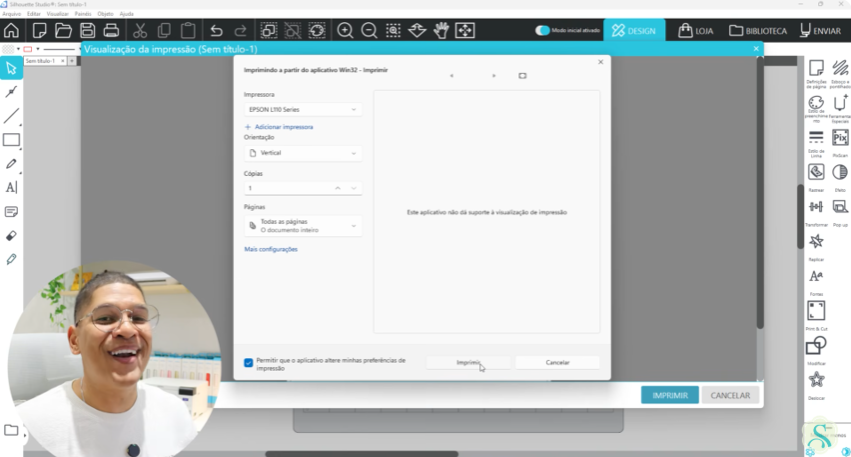Screen dimensions: 851x457
Task: Open the Rastrear trace panel
Action: click(x=816, y=177)
